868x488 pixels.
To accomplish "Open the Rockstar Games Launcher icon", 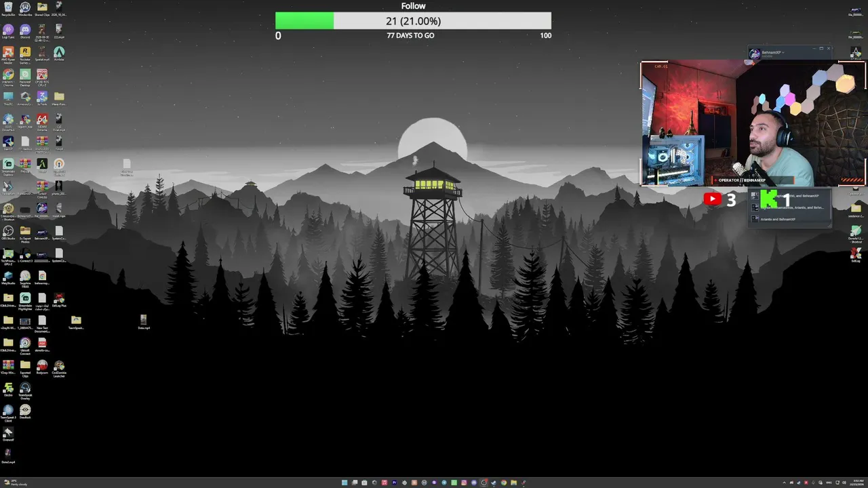I will tap(25, 54).
